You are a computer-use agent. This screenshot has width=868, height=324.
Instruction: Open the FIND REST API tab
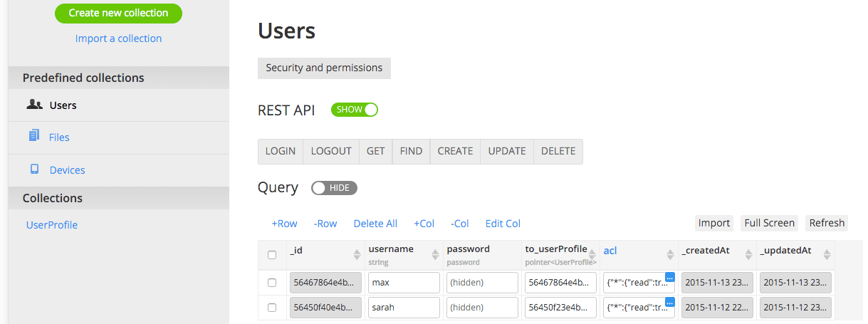pos(411,151)
